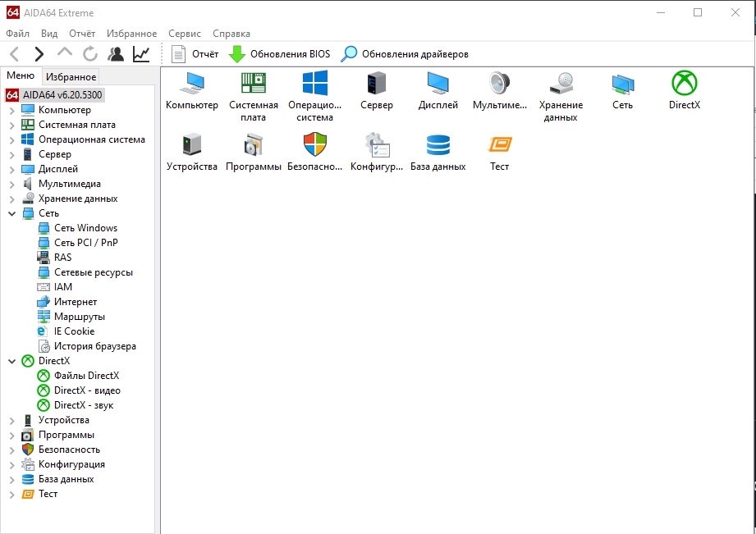
Task: Click Обновления BIOS toolbar button
Action: pyautogui.click(x=280, y=54)
